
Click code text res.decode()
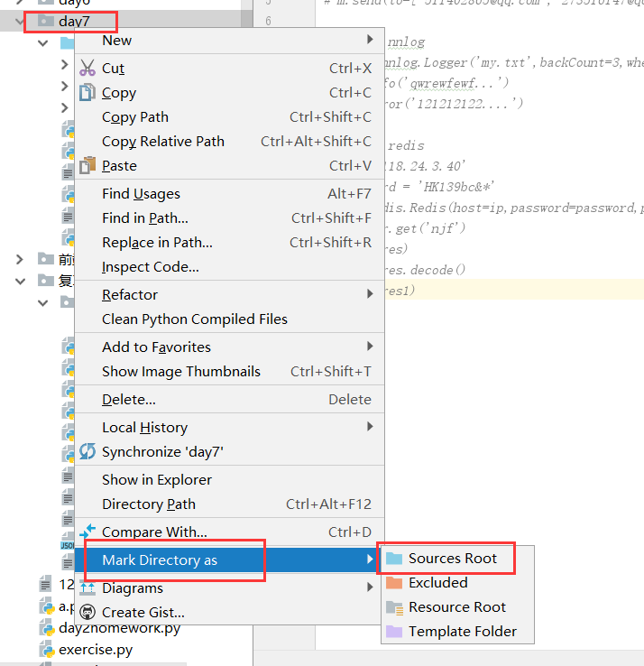pos(427,270)
